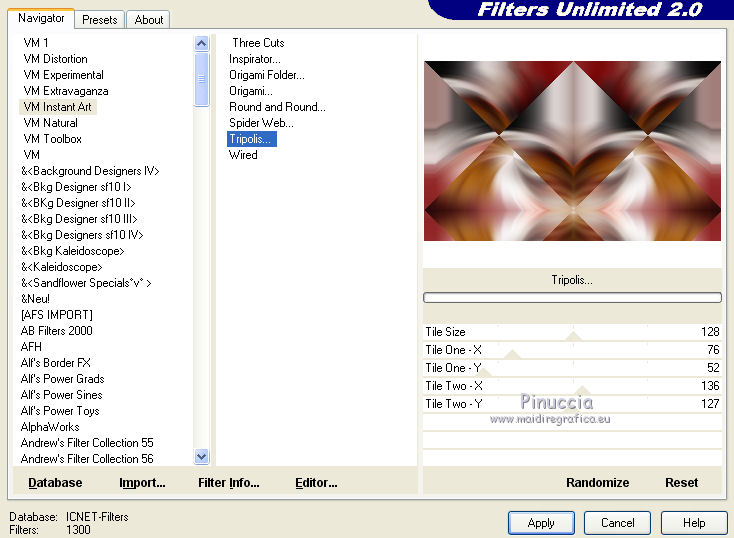Select &<BKg Designer sf10 II> category
This screenshot has height=538, width=734.
pos(78,203)
